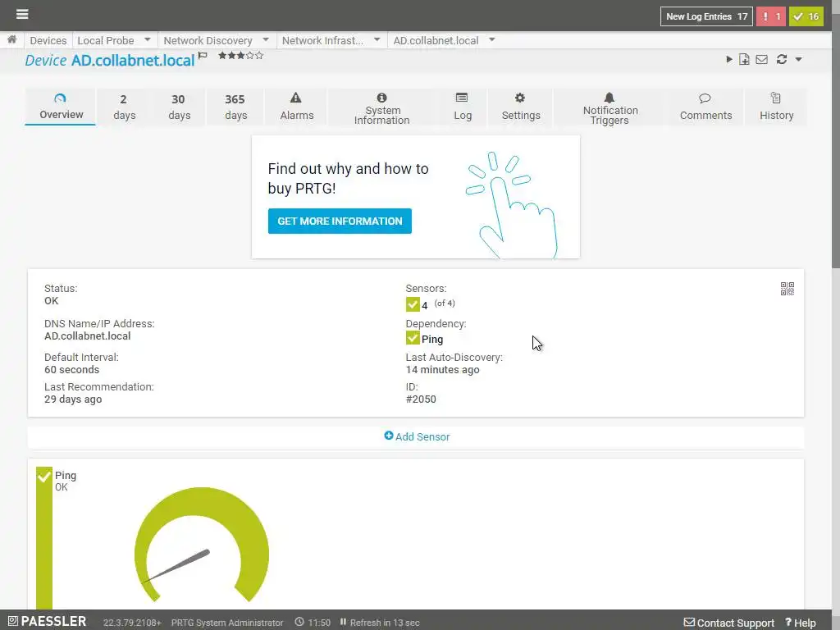Click version 22.3.79.2108+ in footer
The image size is (840, 630).
[132, 623]
